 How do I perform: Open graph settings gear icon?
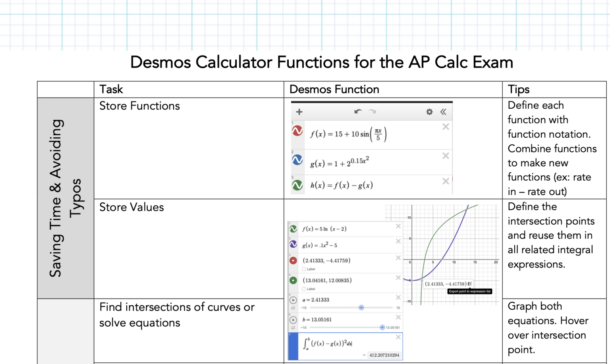(x=429, y=112)
